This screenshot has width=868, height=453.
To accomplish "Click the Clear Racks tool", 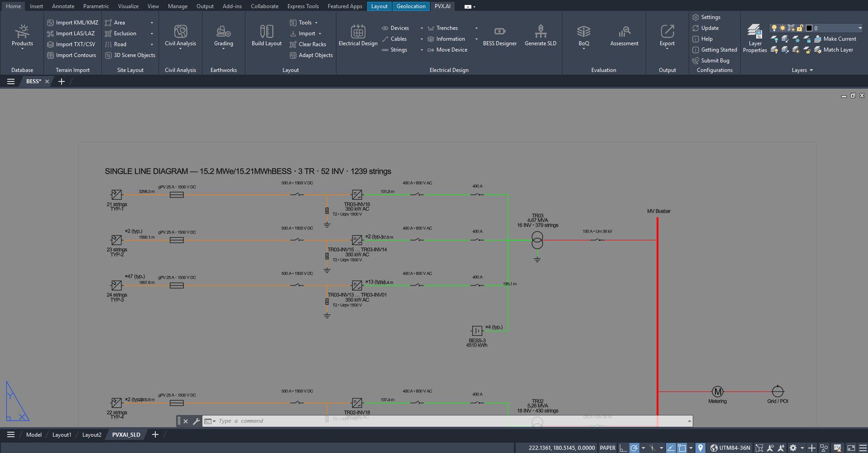I will (x=308, y=44).
